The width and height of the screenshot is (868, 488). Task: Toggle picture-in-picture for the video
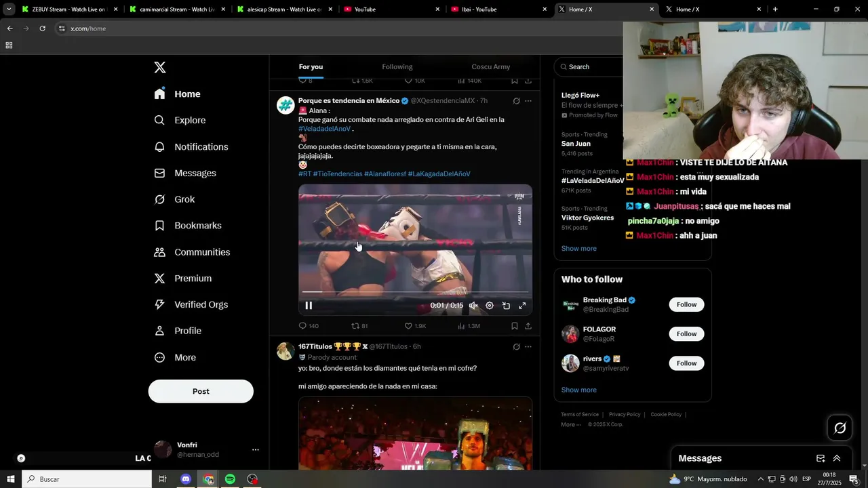click(506, 306)
